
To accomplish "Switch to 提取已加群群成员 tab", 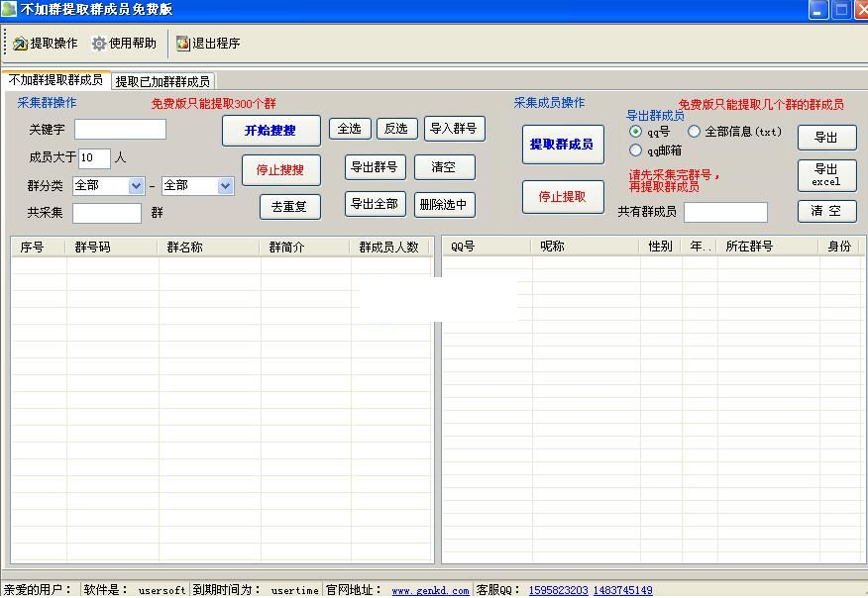I will (163, 81).
